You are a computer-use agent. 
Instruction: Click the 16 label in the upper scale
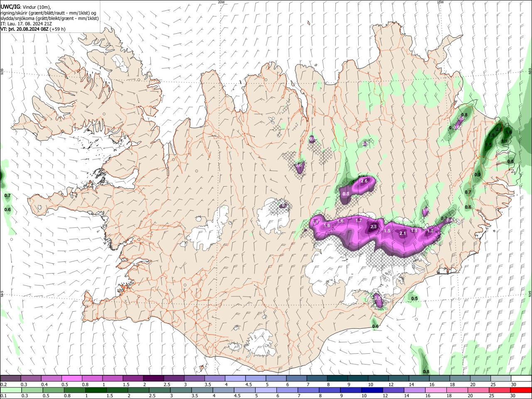[433, 384]
